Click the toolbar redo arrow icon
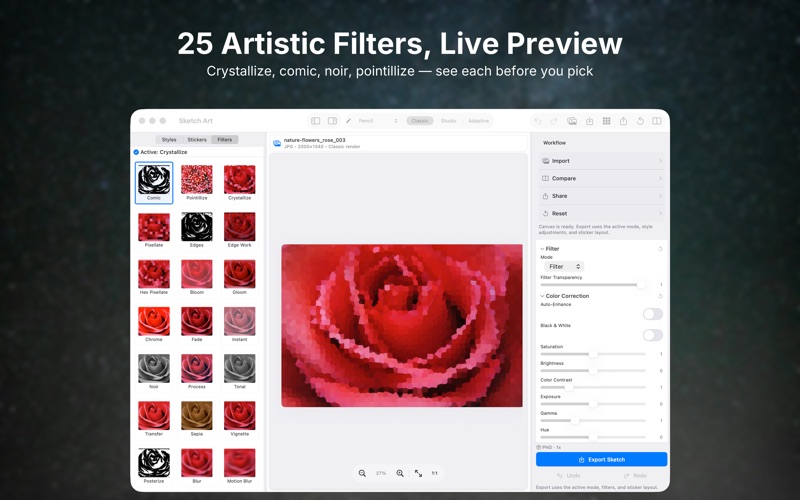Viewport: 800px width, 500px height. pos(554,121)
